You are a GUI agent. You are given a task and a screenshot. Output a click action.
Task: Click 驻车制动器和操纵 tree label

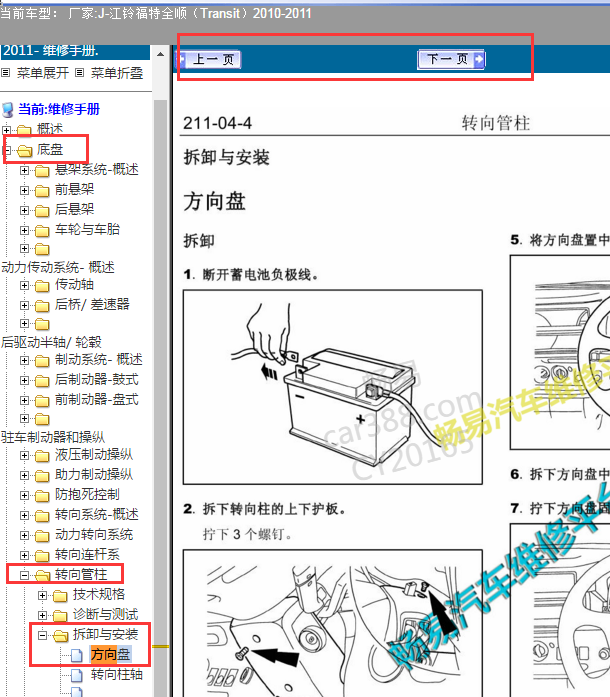point(53,437)
